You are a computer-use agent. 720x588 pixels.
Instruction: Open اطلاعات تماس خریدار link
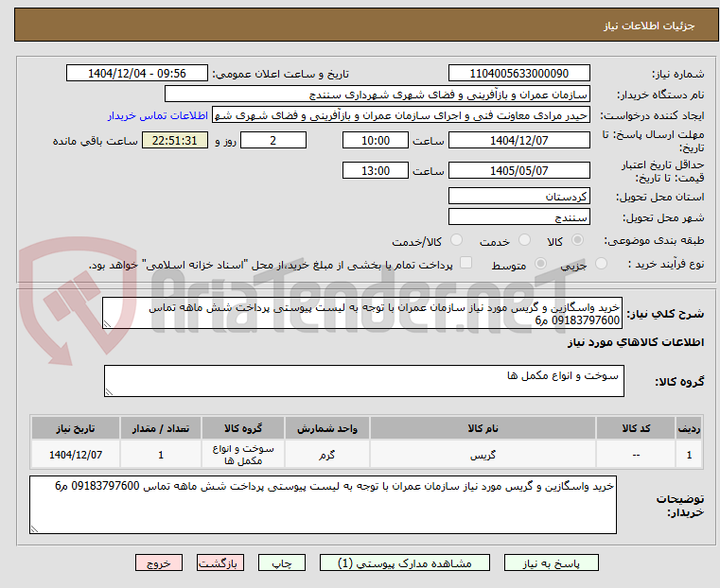[157, 115]
